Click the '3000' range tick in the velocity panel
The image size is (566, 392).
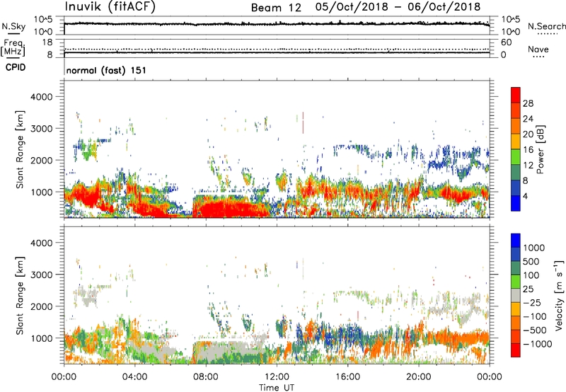tap(41, 275)
